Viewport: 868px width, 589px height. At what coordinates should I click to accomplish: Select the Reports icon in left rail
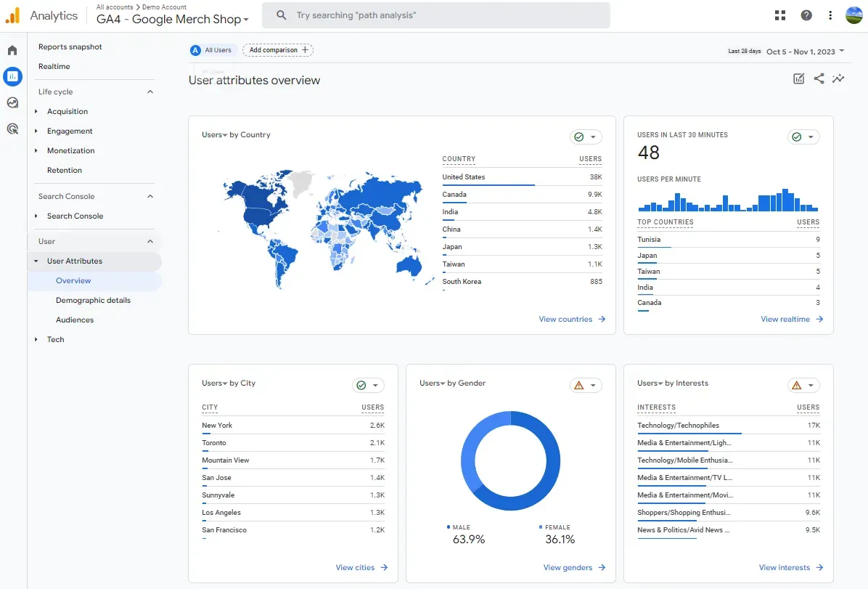point(12,76)
